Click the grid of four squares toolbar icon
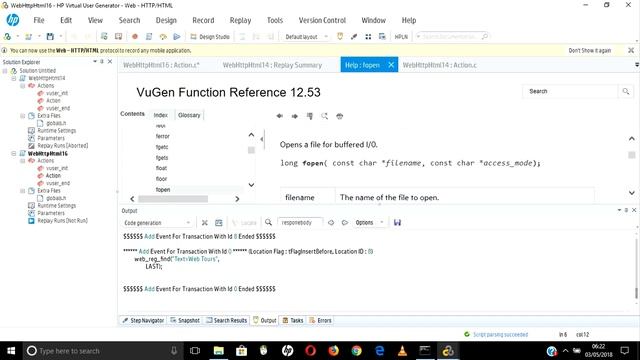Image resolution: width=640 pixels, height=360 pixels. click(368, 37)
